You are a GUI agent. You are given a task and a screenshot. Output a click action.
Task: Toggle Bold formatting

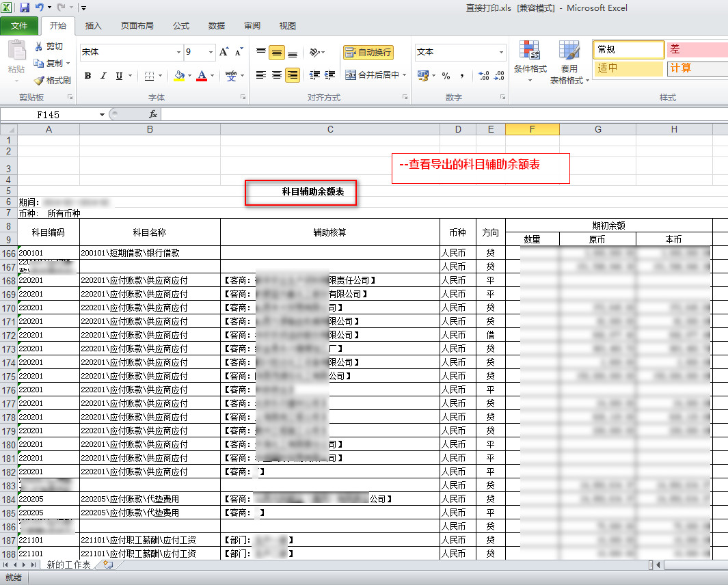coord(87,76)
